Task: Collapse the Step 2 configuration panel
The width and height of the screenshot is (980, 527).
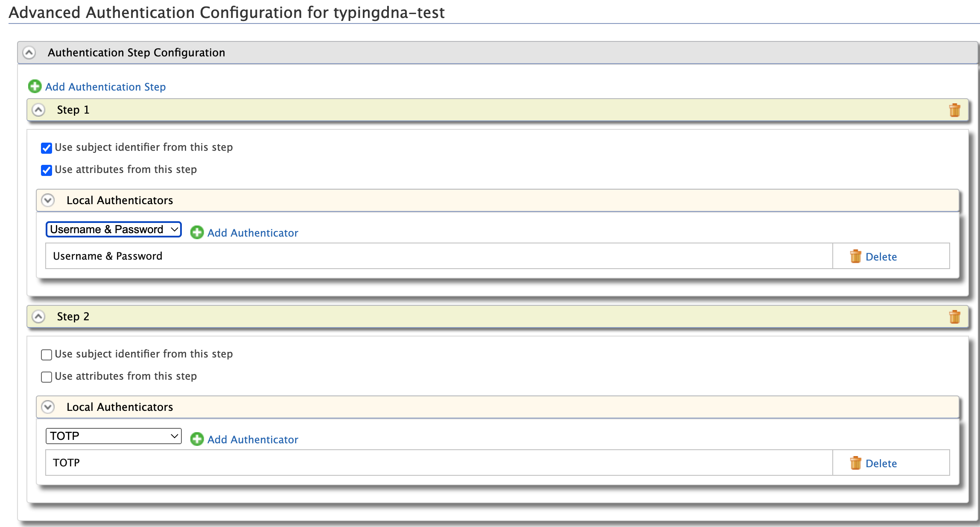Action: point(38,317)
